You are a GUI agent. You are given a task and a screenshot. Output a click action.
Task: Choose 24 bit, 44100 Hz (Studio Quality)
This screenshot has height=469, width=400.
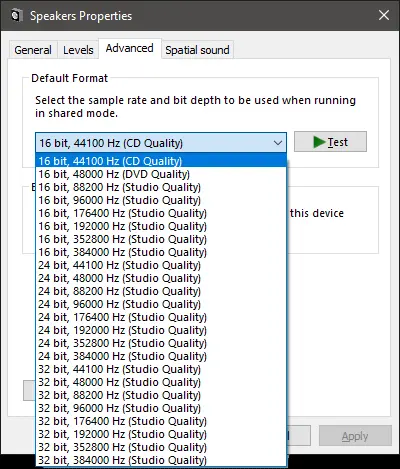pyautogui.click(x=161, y=265)
